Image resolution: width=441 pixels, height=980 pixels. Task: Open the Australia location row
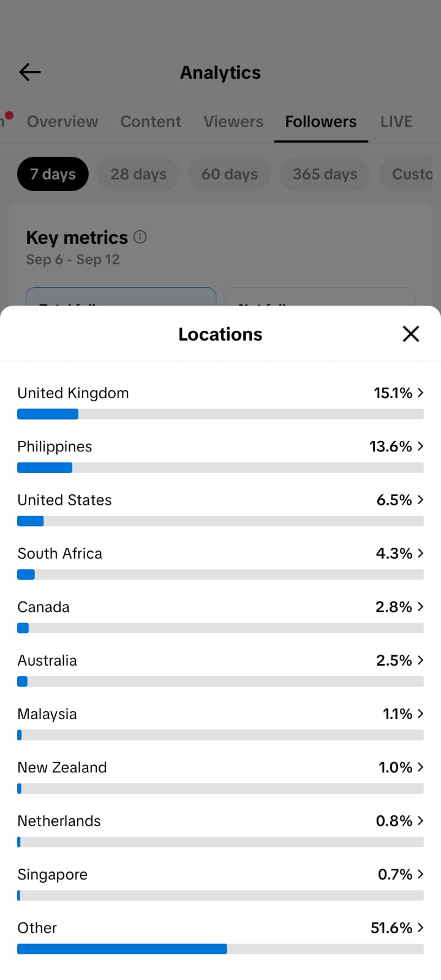click(x=221, y=669)
